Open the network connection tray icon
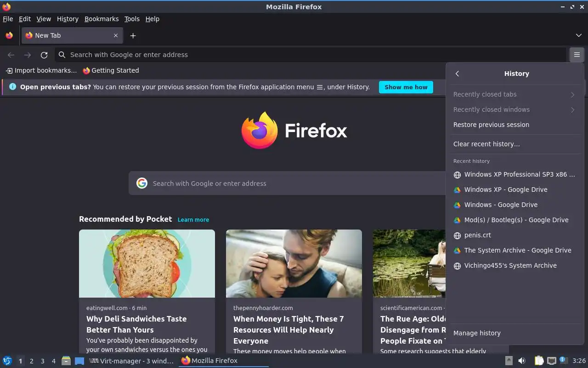Viewport: 588px width, 368px height. (552, 361)
